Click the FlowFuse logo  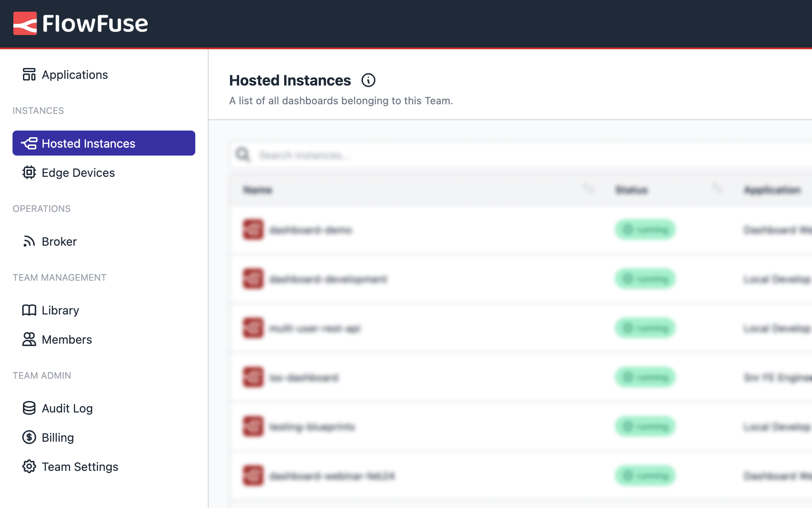tap(81, 24)
